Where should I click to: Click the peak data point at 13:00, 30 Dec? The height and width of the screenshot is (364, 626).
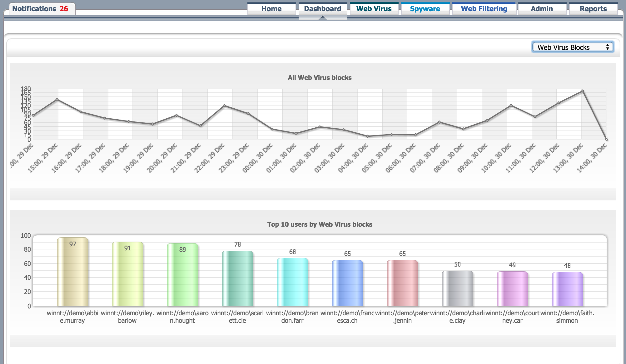point(583,91)
